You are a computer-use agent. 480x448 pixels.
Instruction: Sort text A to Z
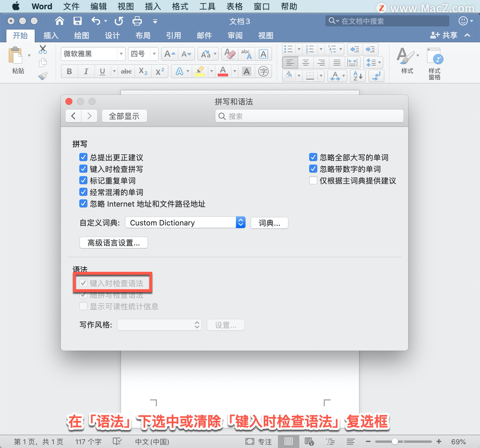(x=358, y=76)
